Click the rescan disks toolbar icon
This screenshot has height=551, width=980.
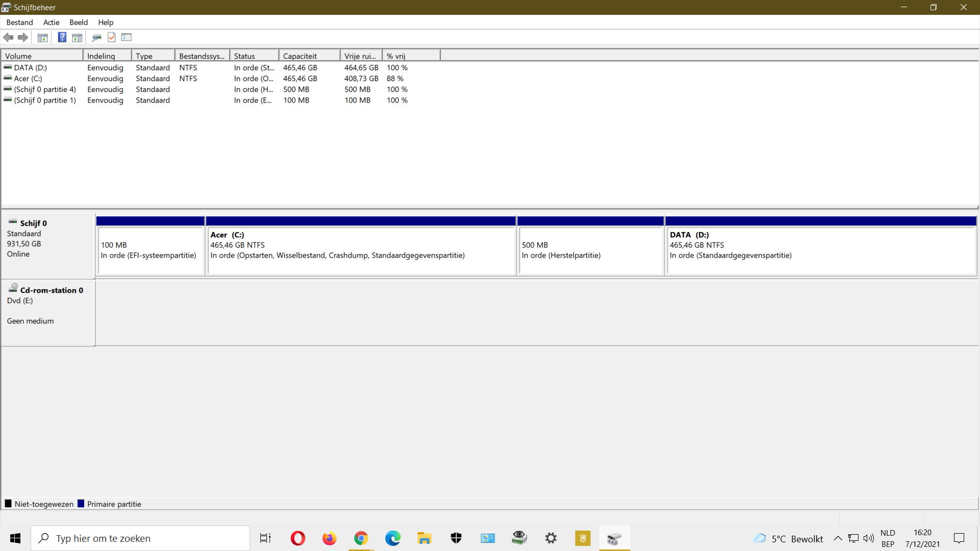pyautogui.click(x=96, y=37)
